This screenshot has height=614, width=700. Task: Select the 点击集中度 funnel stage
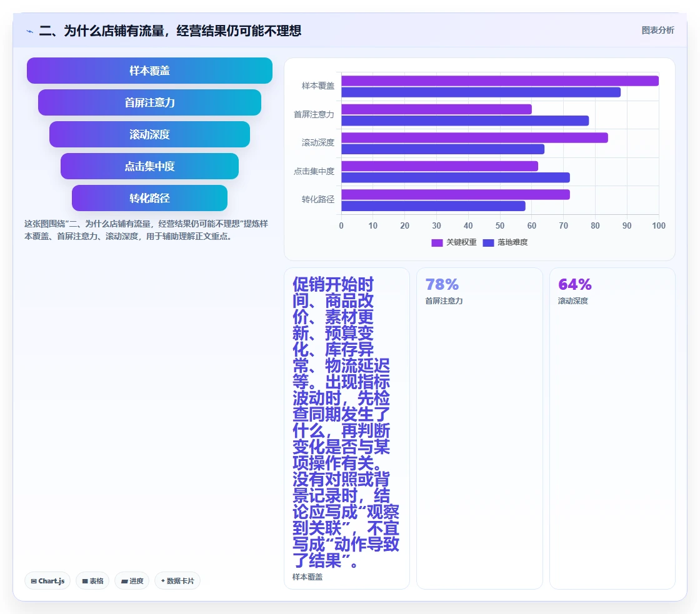point(149,166)
